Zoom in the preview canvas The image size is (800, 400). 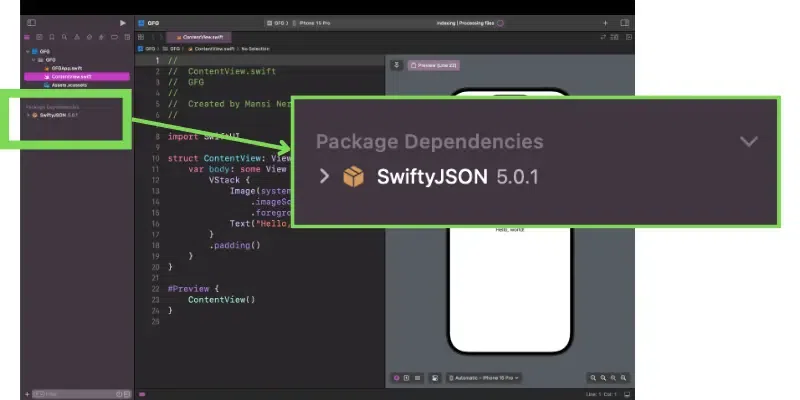(x=623, y=378)
